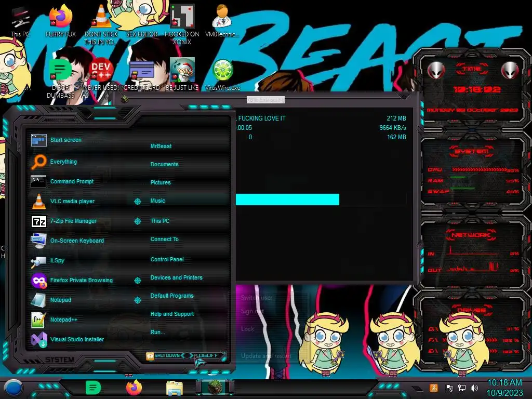Viewport: 532px width, 399px height.
Task: Choose Lock in power submenu
Action: (x=247, y=329)
